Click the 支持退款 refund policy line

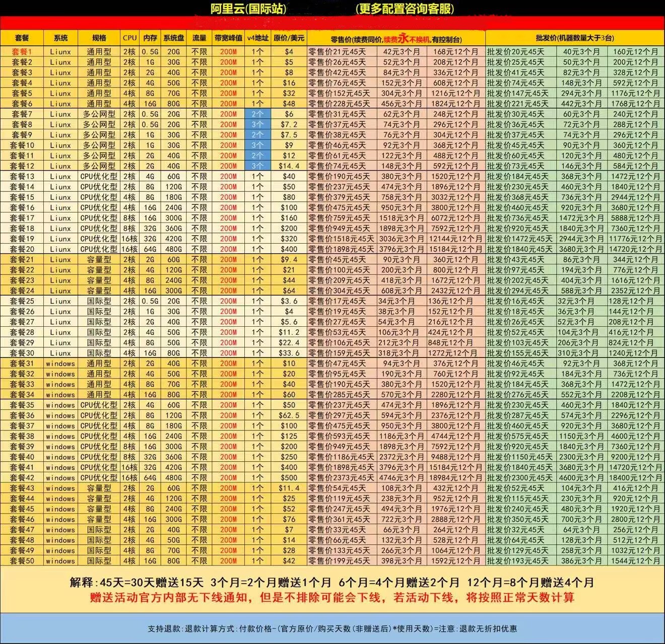click(332, 628)
